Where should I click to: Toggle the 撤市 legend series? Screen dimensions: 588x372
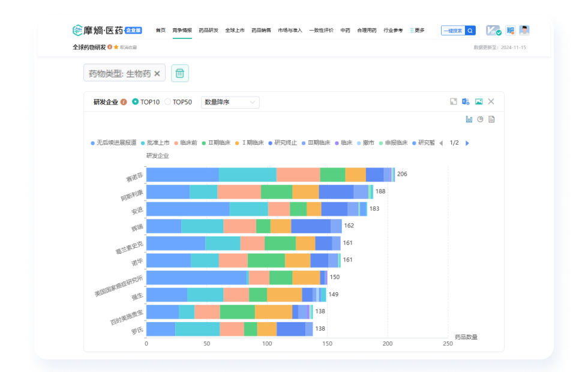[x=365, y=143]
